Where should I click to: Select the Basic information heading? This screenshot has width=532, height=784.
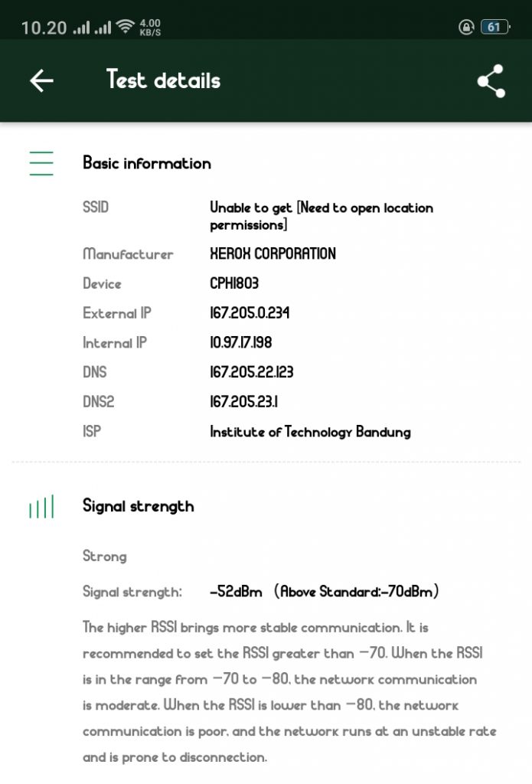tap(147, 163)
